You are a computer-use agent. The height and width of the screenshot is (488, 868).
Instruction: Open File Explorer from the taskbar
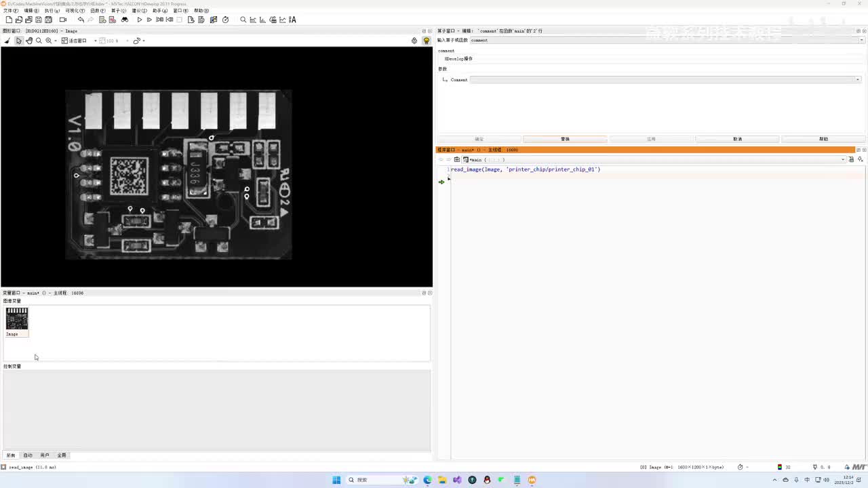click(442, 480)
